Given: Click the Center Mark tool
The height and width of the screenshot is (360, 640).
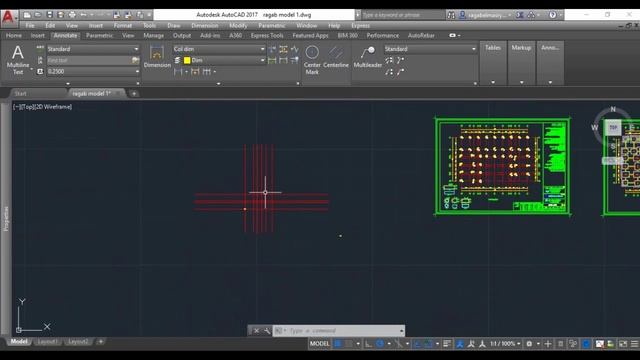Looking at the screenshot, I should pos(312,60).
